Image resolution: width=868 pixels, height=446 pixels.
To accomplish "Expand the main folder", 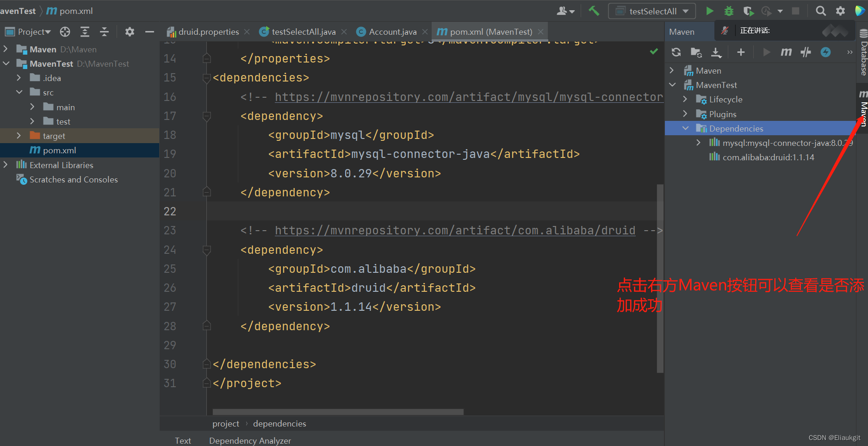I will click(32, 107).
